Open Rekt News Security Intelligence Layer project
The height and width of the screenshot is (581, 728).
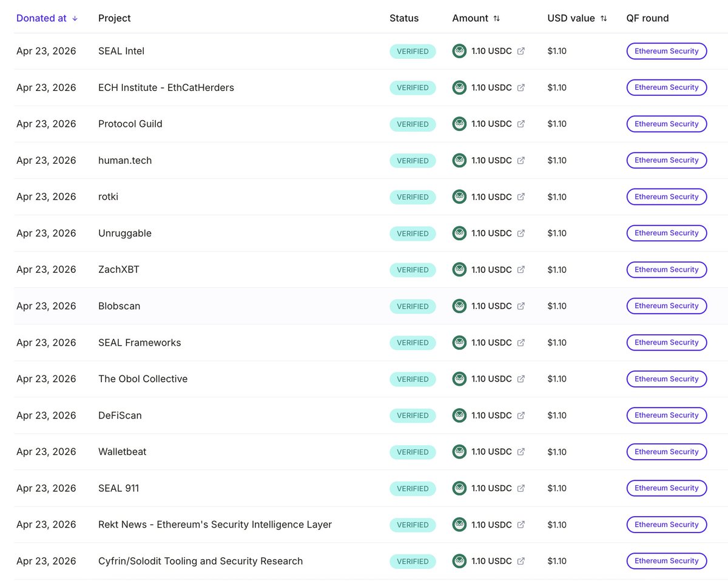[x=215, y=524]
